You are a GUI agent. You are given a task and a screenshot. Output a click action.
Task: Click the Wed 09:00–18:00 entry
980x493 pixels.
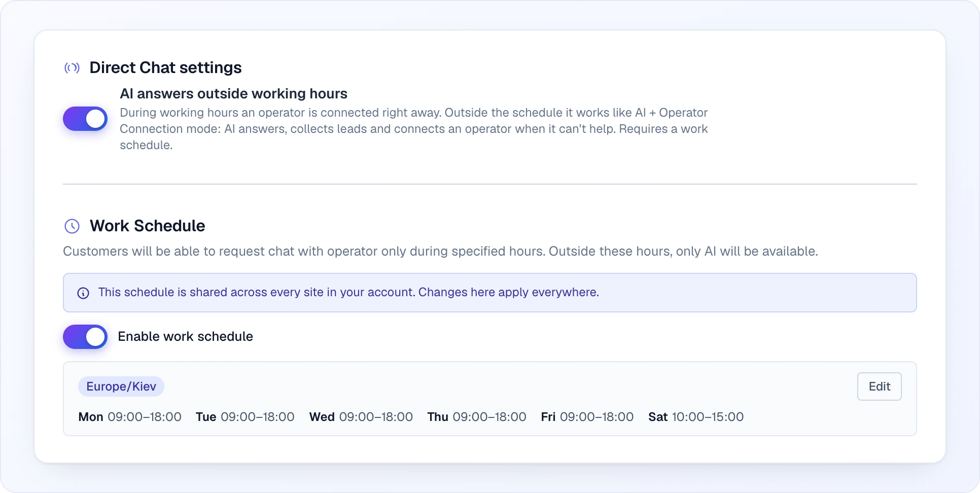[361, 417]
